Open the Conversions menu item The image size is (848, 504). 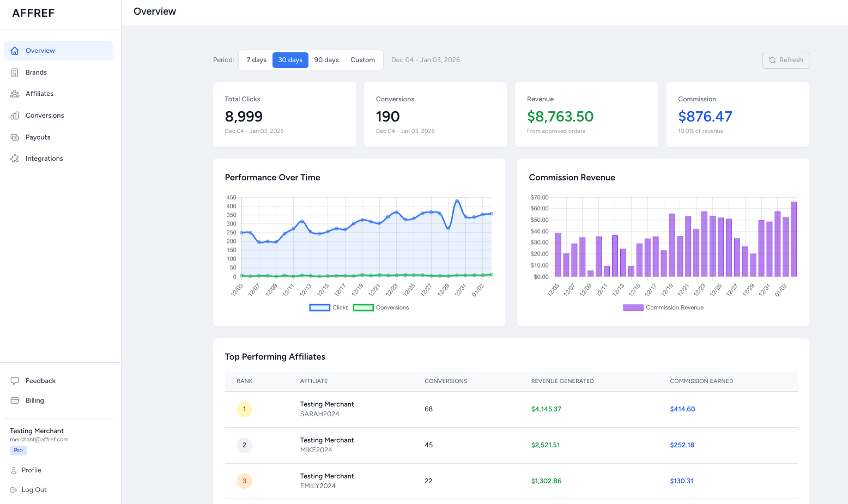point(58,116)
